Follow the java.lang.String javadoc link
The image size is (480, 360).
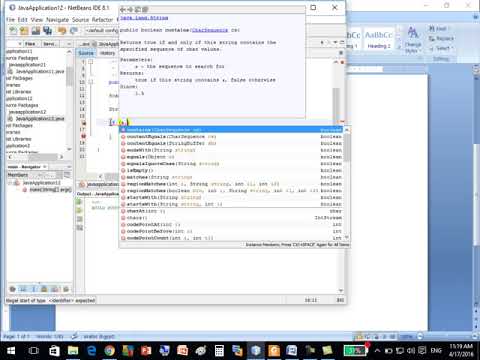[x=144, y=18]
